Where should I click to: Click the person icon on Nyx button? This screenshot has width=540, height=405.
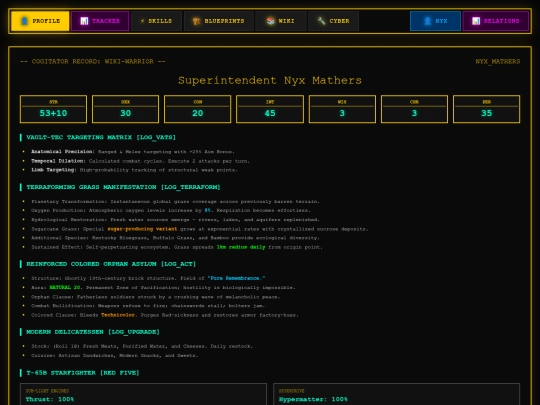pyautogui.click(x=427, y=21)
